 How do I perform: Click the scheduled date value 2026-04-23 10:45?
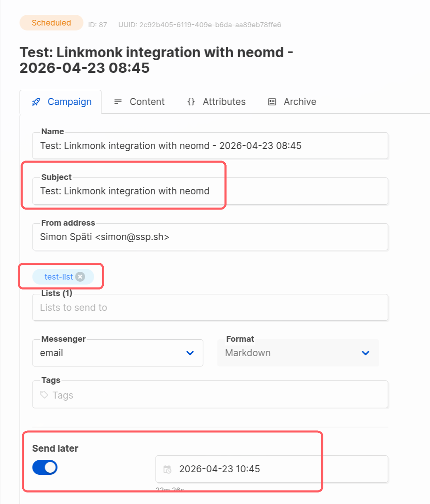pyautogui.click(x=220, y=469)
